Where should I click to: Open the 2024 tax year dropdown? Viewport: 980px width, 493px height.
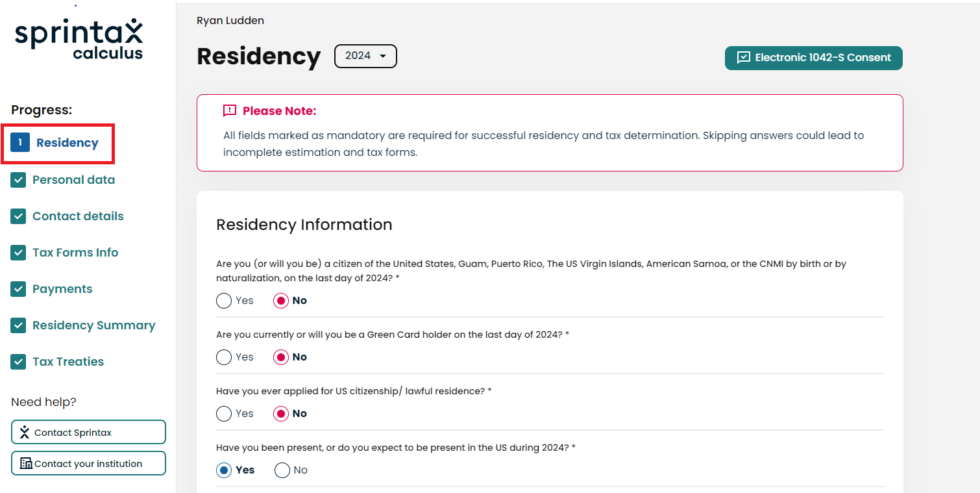coord(365,56)
